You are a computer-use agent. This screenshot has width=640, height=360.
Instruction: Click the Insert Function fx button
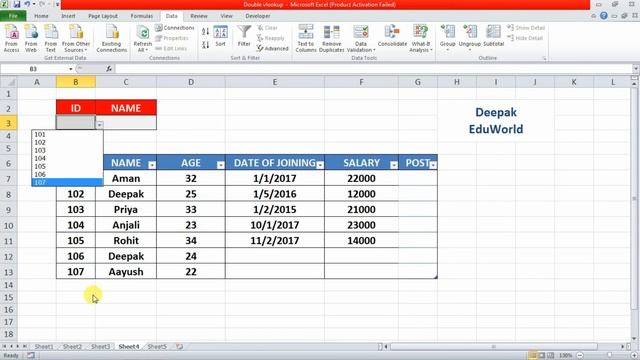click(x=109, y=69)
